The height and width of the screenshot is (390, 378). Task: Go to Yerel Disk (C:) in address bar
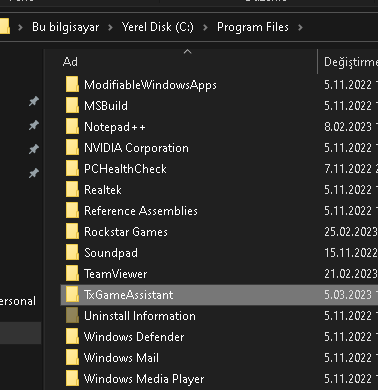[x=158, y=27]
